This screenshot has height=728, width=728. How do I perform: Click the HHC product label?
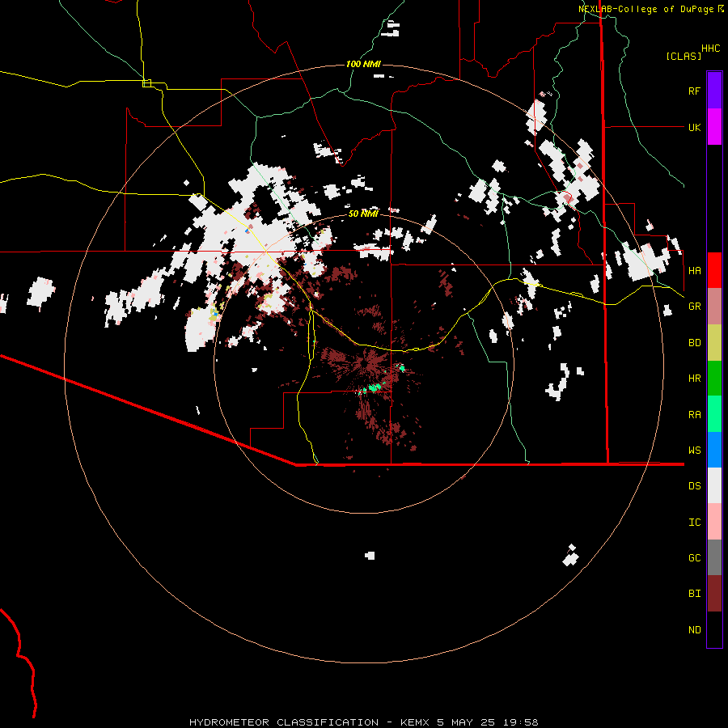(711, 49)
